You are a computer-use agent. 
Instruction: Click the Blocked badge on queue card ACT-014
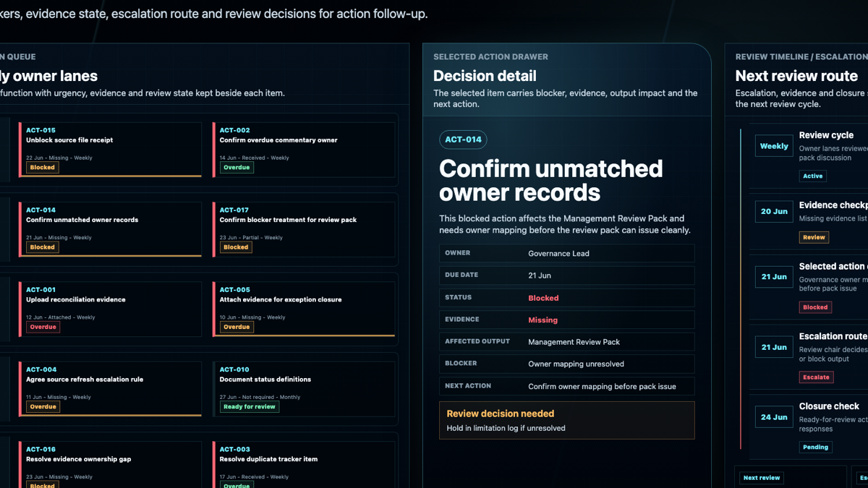(x=42, y=247)
